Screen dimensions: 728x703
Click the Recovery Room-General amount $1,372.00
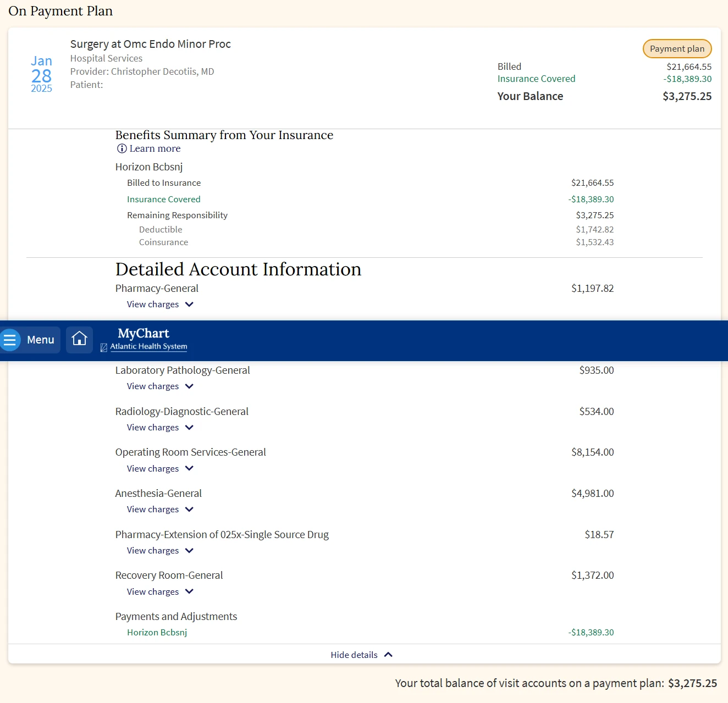593,575
